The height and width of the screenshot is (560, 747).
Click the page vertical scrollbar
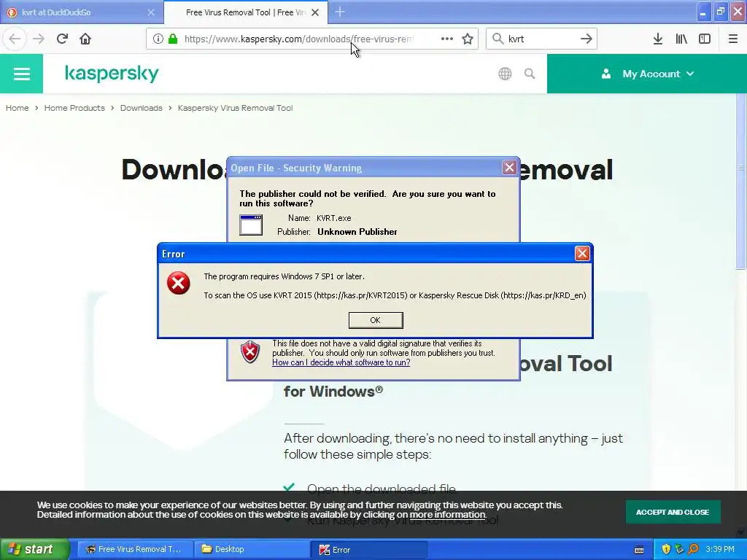pyautogui.click(x=741, y=181)
